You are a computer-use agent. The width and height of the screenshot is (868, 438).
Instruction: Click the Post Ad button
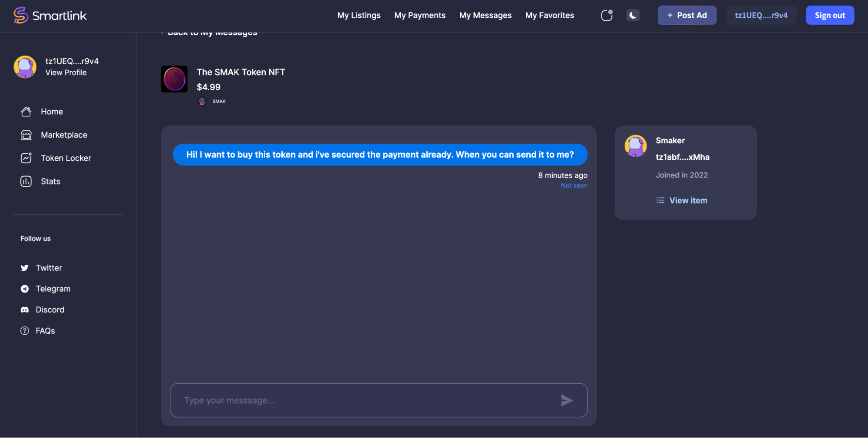686,15
